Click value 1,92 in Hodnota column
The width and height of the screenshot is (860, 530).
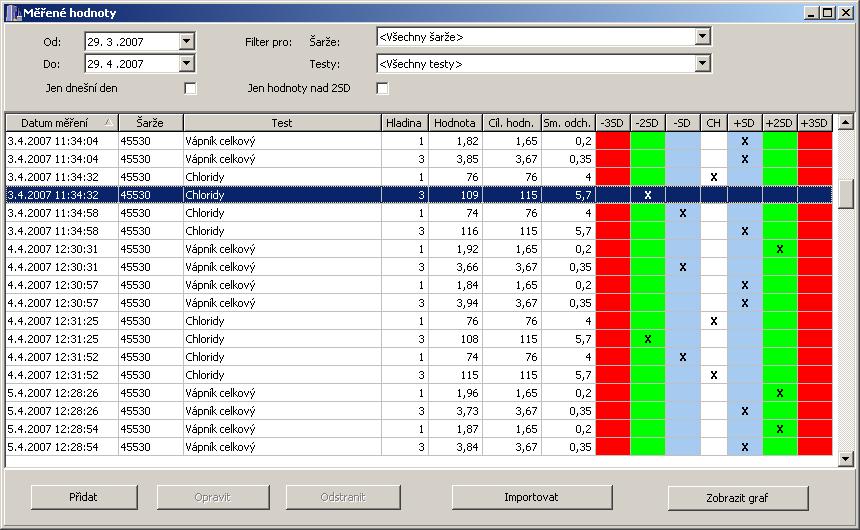(467, 249)
